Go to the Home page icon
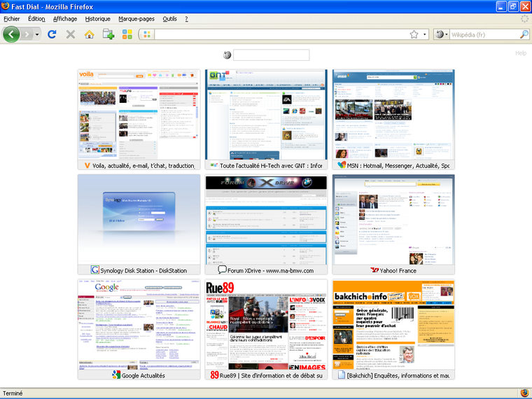532x399 pixels. 89,34
